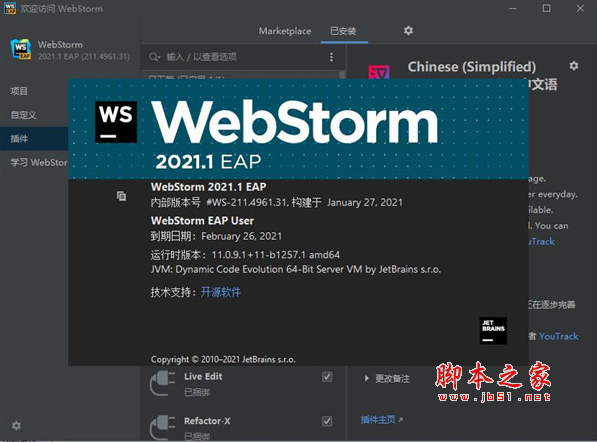The width and height of the screenshot is (597, 443).
Task: Click the Chinese (Simplified) plugin title
Action: tap(472, 67)
